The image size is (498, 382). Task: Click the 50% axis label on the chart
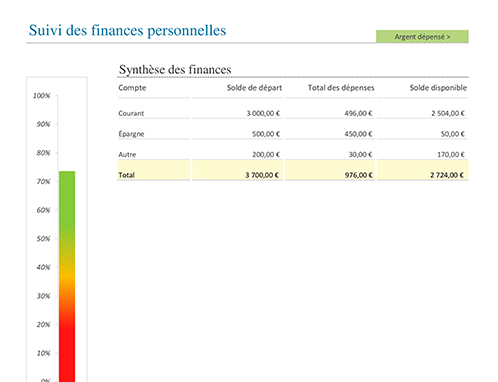(x=43, y=239)
